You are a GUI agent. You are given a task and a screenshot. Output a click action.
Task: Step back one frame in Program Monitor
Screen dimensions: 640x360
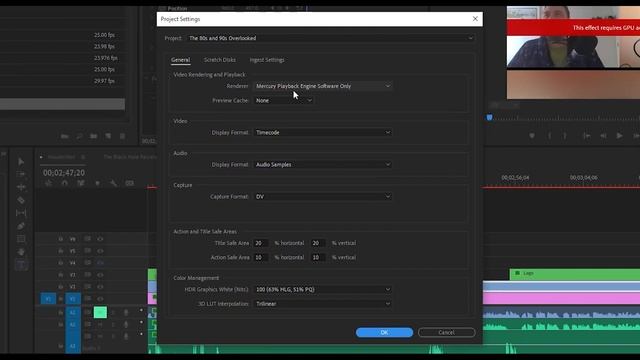603,136
